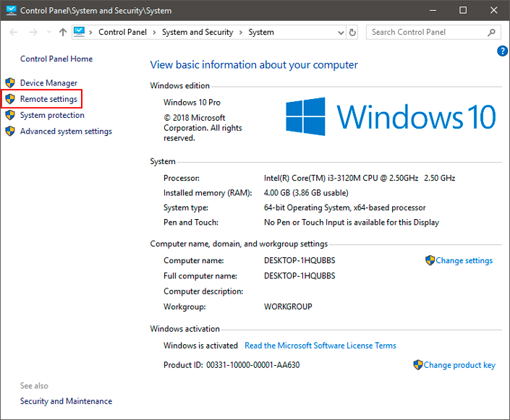Select the System breadcrumb item
The image size is (510, 420).
coord(261,33)
